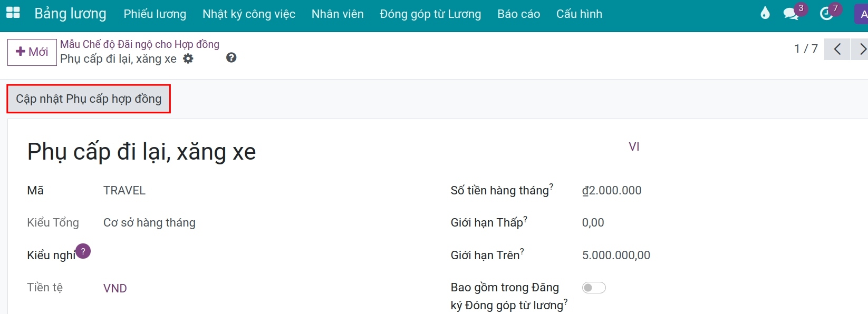868x314 pixels.
Task: Click the Giới hạn Thấp value 0,00
Action: (593, 223)
